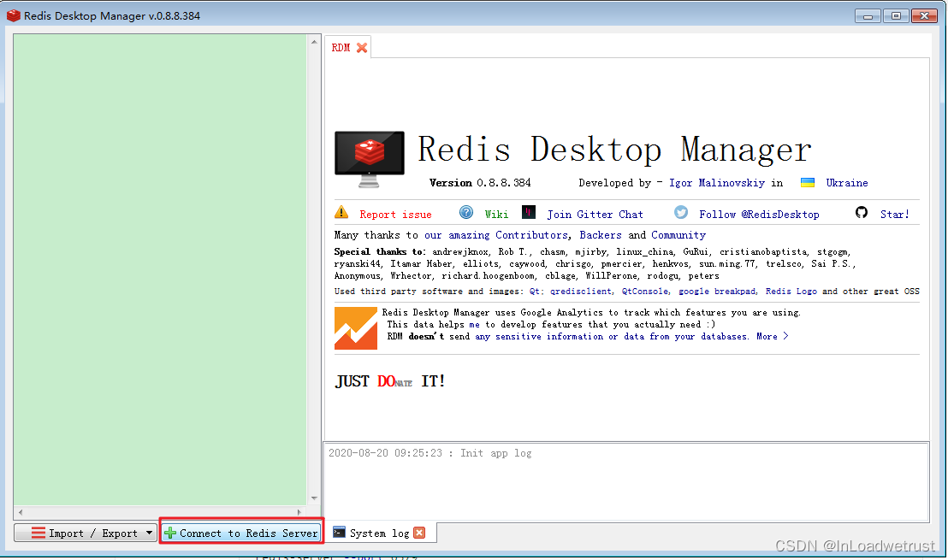Open the Community link
The width and height of the screenshot is (948, 560).
pos(678,235)
